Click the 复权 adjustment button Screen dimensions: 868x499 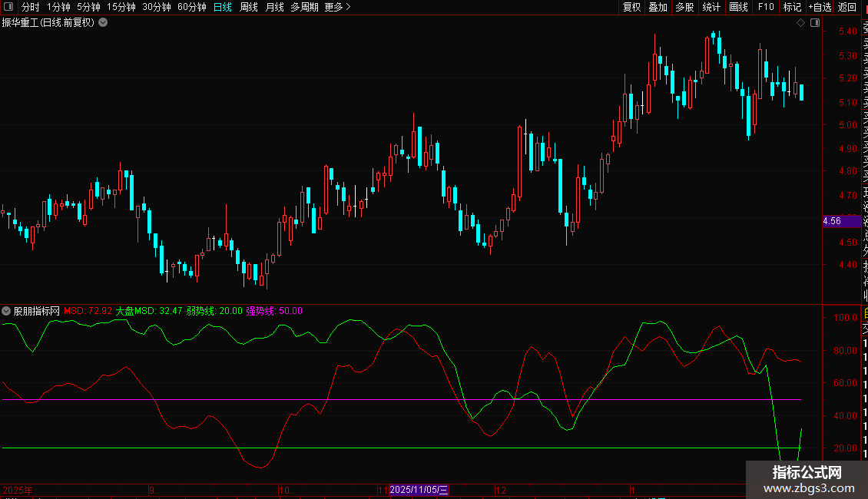pyautogui.click(x=631, y=7)
